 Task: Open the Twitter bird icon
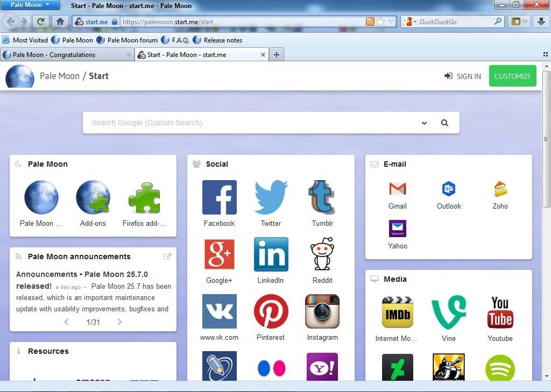tap(271, 197)
